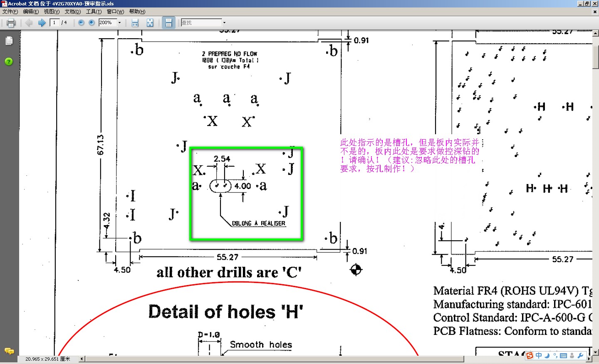This screenshot has width=599, height=364.
Task: Click the 'Manufacturing standard: IPC-601' line
Action: (x=512, y=304)
